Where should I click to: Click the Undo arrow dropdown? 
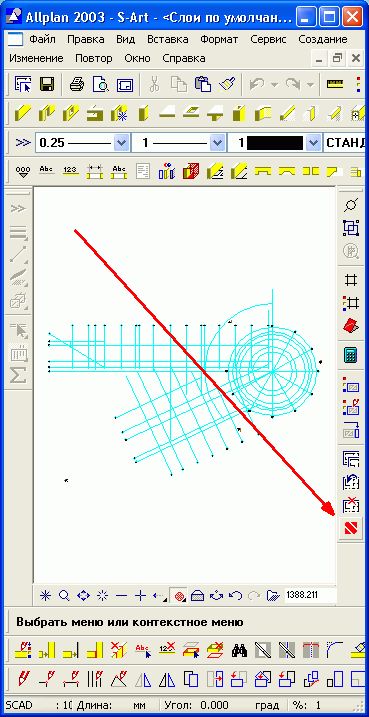click(274, 85)
